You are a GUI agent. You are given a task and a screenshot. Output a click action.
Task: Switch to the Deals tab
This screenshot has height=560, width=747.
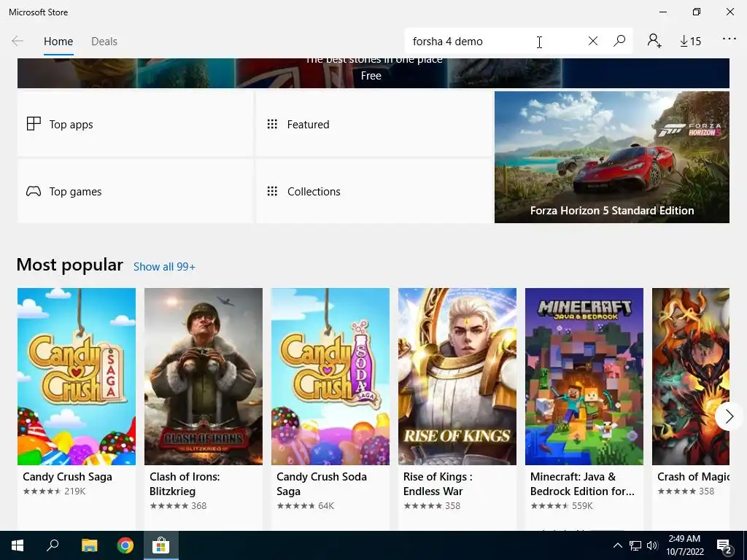104,42
